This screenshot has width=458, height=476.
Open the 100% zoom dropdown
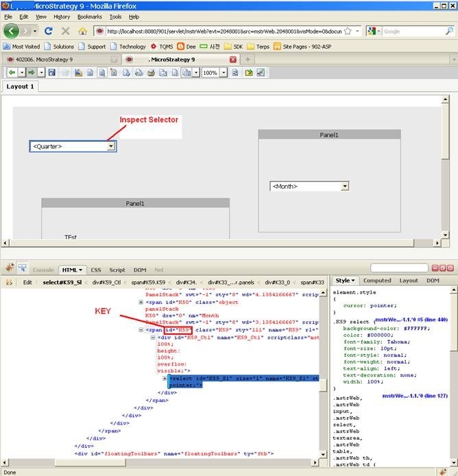(224, 72)
